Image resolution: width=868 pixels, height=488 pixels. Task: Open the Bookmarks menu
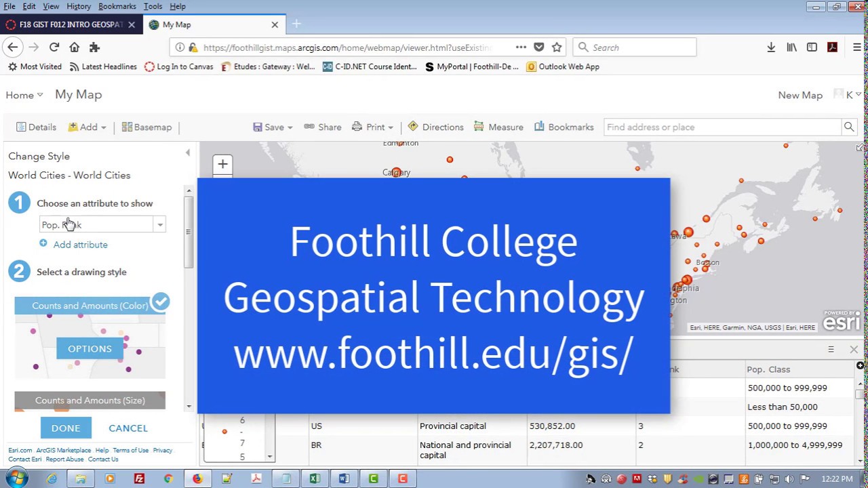[x=117, y=6]
